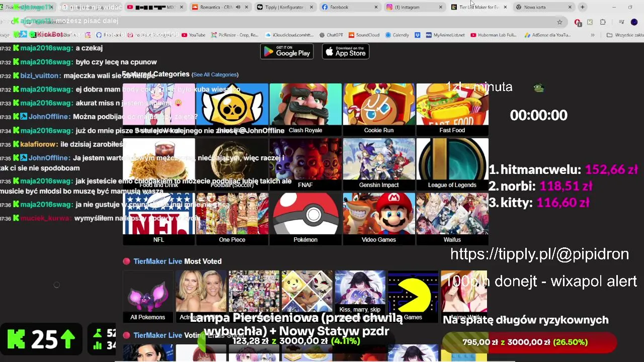
Task: Open the SoundCloud bookmark
Action: pos(364,35)
